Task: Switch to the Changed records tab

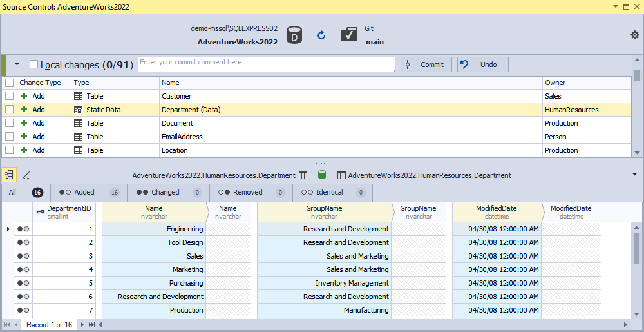Action: point(168,192)
